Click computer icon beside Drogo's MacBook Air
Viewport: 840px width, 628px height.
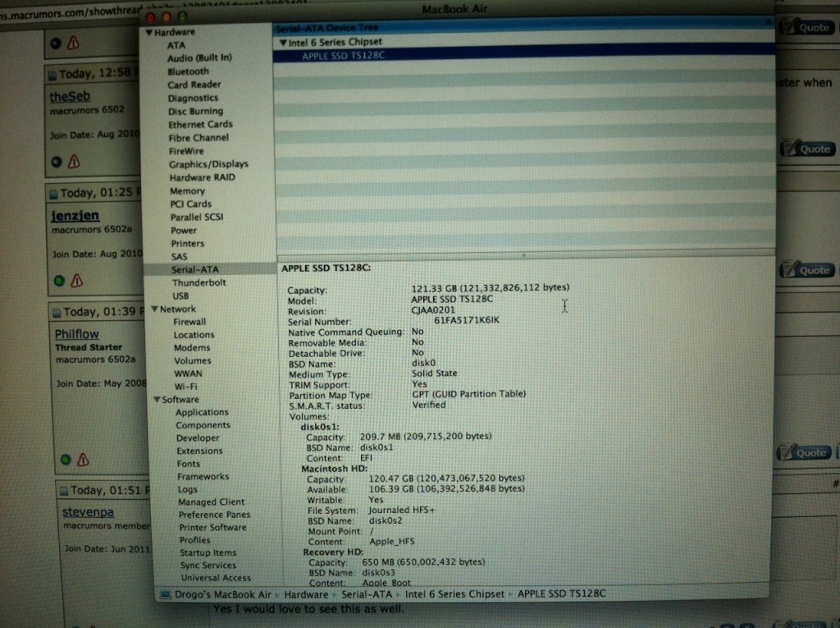[x=166, y=594]
